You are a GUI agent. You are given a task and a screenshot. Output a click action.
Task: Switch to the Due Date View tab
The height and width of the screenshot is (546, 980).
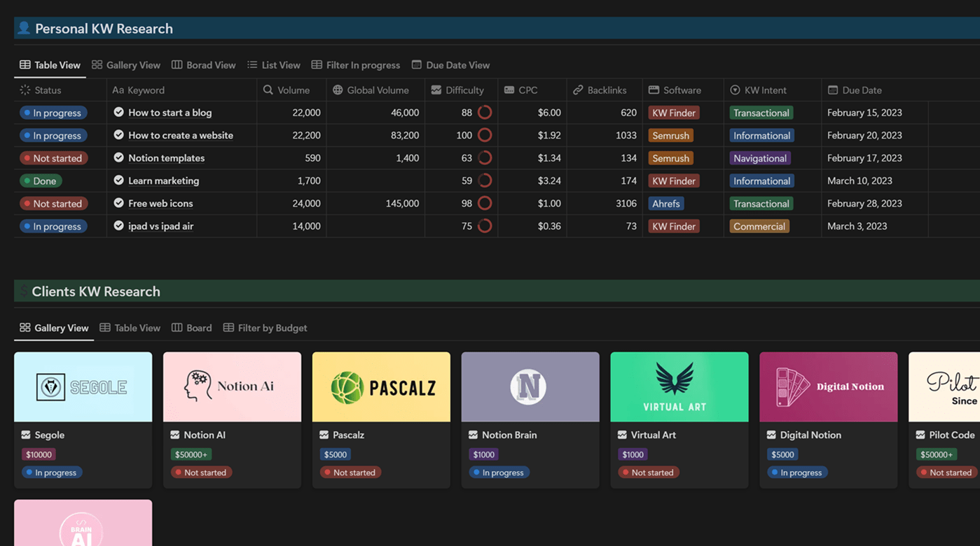[x=450, y=65]
